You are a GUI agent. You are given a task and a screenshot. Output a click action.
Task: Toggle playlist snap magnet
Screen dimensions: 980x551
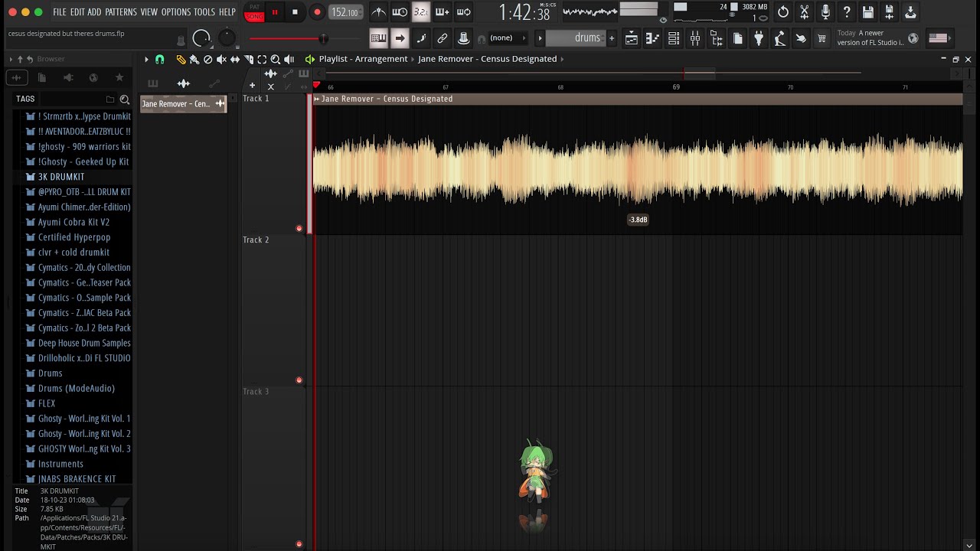pyautogui.click(x=159, y=59)
